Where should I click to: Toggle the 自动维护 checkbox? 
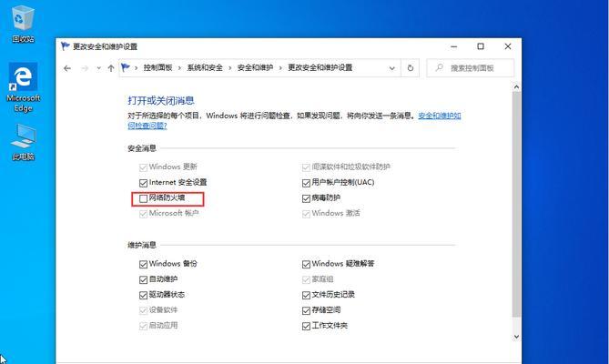(x=143, y=279)
